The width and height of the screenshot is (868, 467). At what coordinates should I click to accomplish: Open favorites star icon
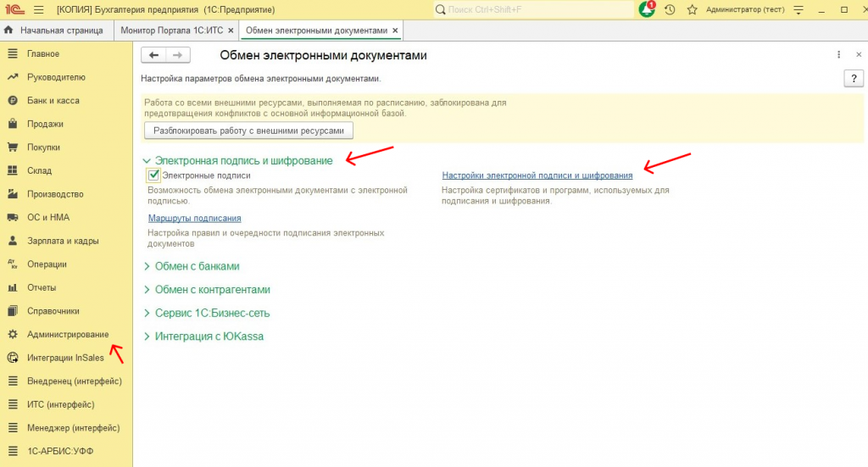(692, 9)
